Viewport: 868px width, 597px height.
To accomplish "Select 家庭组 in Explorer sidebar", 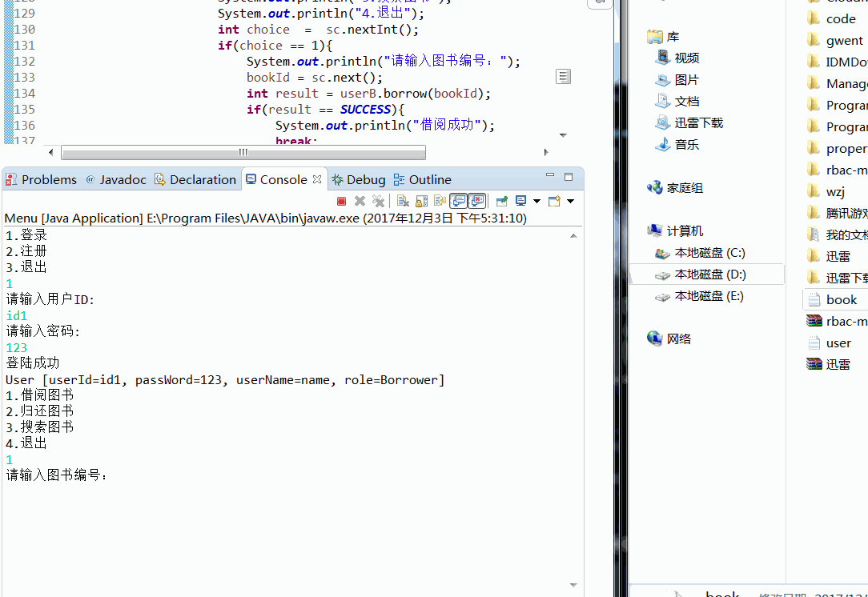I will pos(675,188).
